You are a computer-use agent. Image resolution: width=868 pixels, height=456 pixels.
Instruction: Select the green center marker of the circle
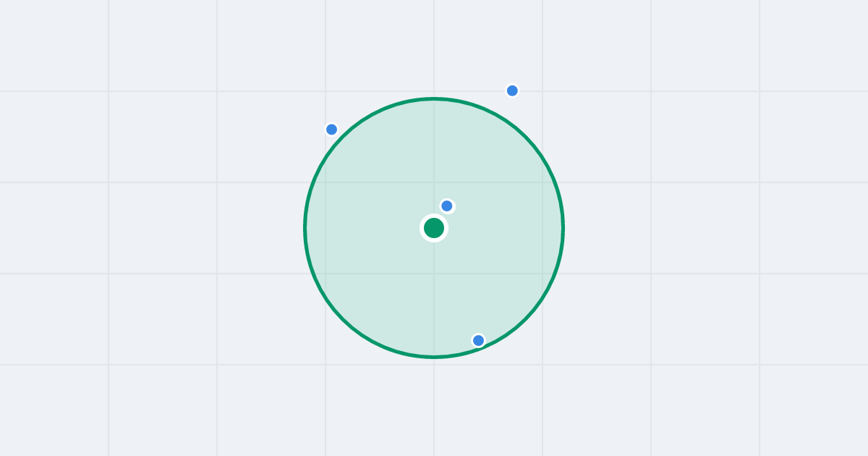pyautogui.click(x=434, y=228)
